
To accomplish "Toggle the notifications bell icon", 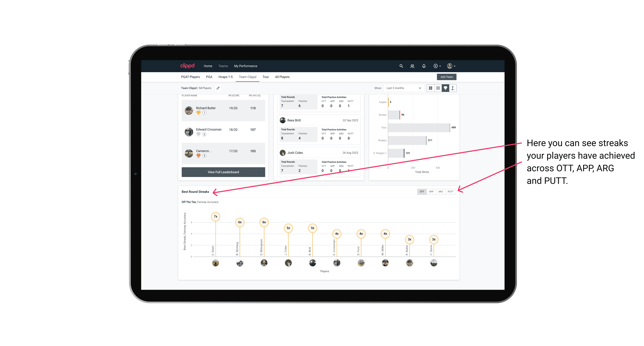I will (423, 66).
